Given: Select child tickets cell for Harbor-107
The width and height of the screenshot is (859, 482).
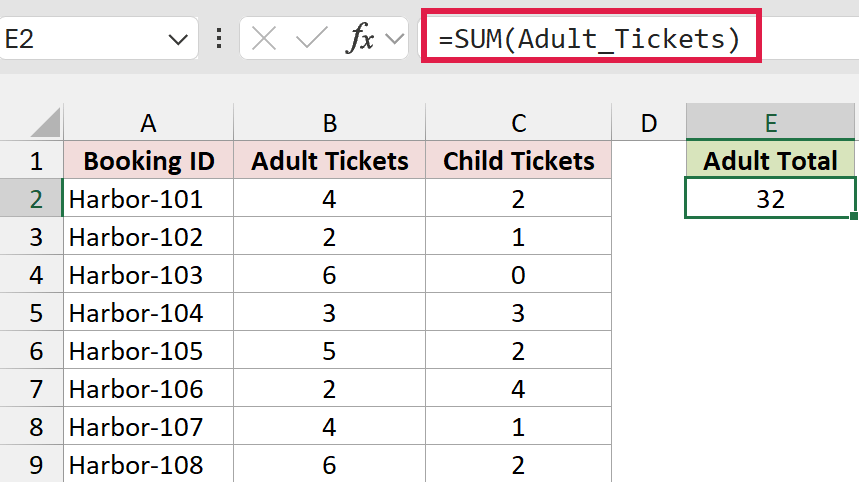Looking at the screenshot, I should point(518,426).
